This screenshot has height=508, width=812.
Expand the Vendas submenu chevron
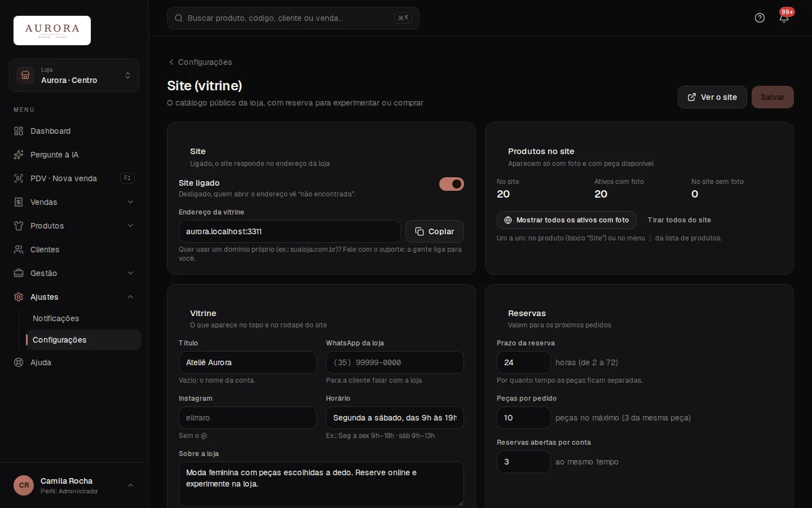(130, 202)
